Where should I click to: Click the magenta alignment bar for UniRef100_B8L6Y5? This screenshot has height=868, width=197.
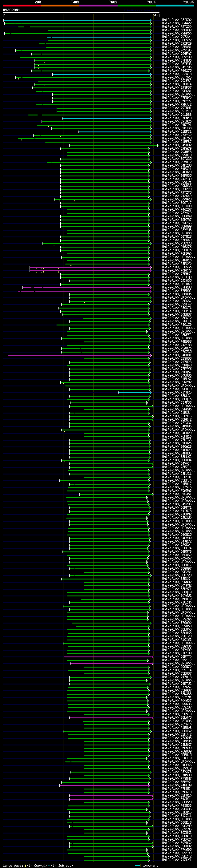coord(111,718)
